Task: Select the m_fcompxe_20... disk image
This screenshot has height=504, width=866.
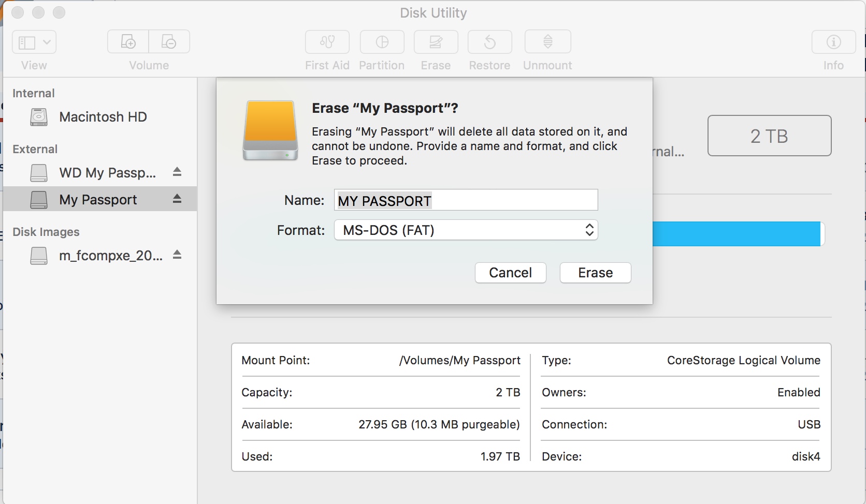Action: click(x=100, y=255)
